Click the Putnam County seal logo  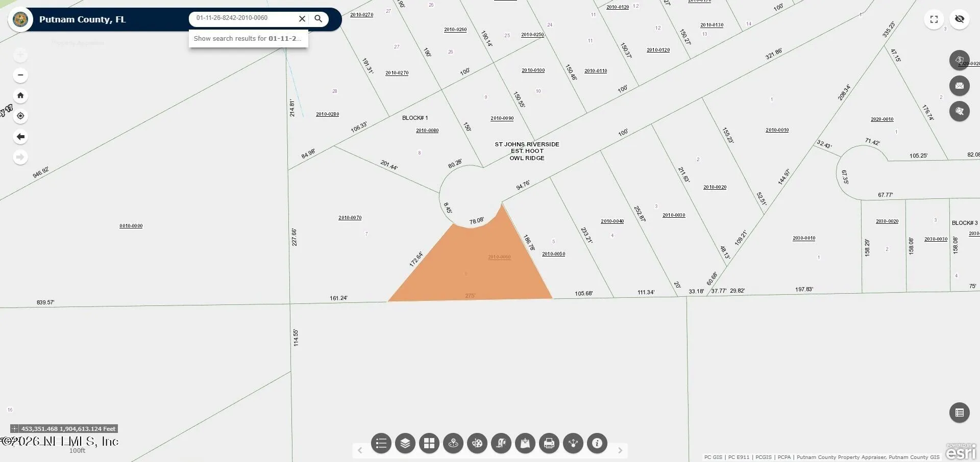[20, 20]
